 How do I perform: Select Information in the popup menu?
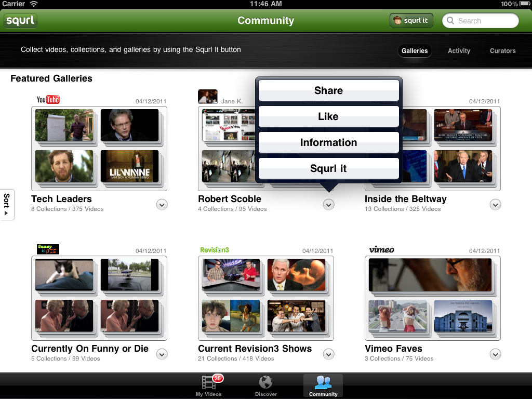[328, 142]
